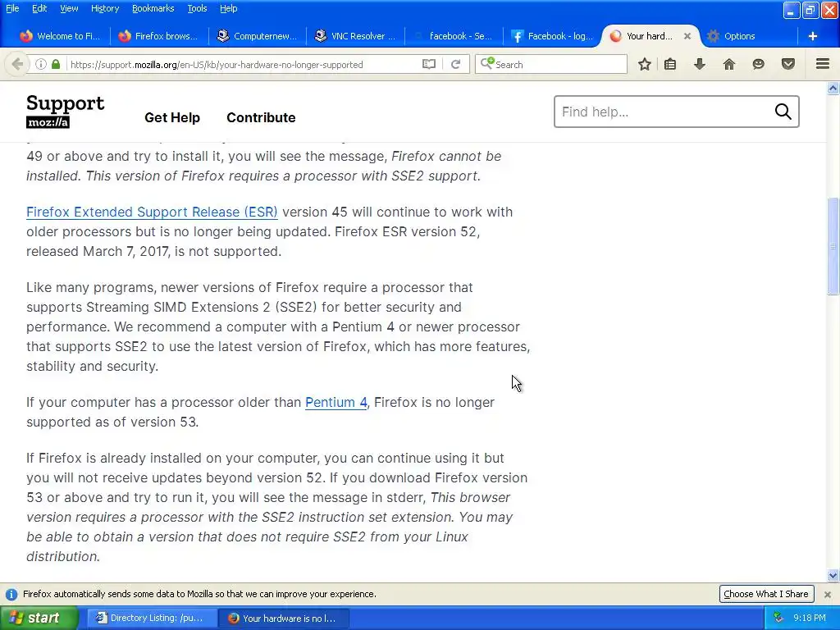Open the hamburger menu
Screen dimensions: 840x630
point(823,64)
